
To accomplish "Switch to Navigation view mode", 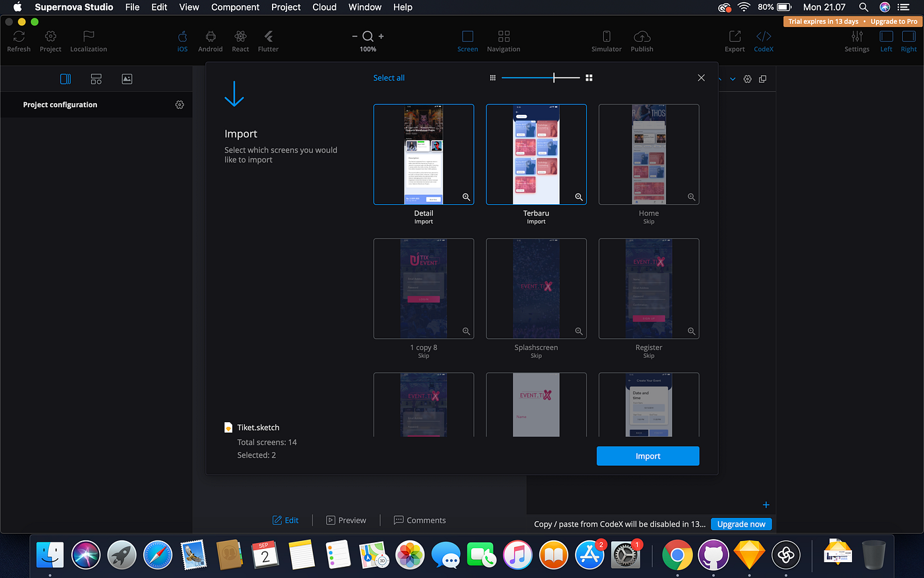I will coord(504,41).
